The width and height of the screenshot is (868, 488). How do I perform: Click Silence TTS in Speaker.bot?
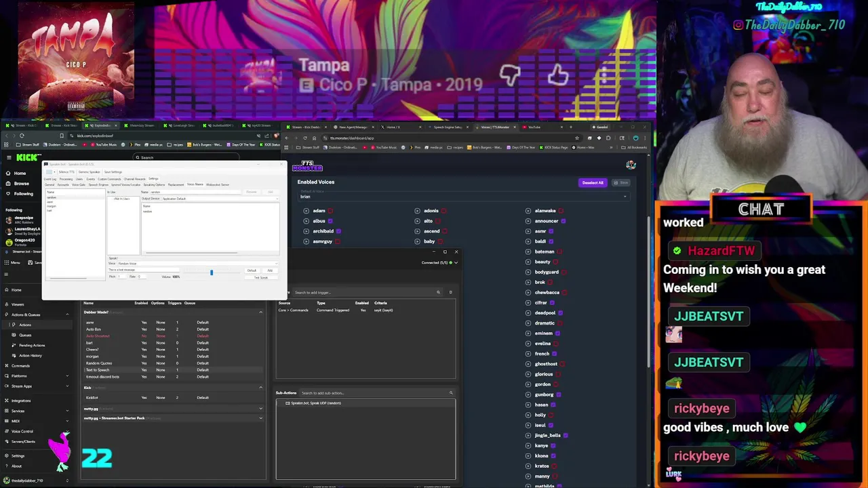66,172
